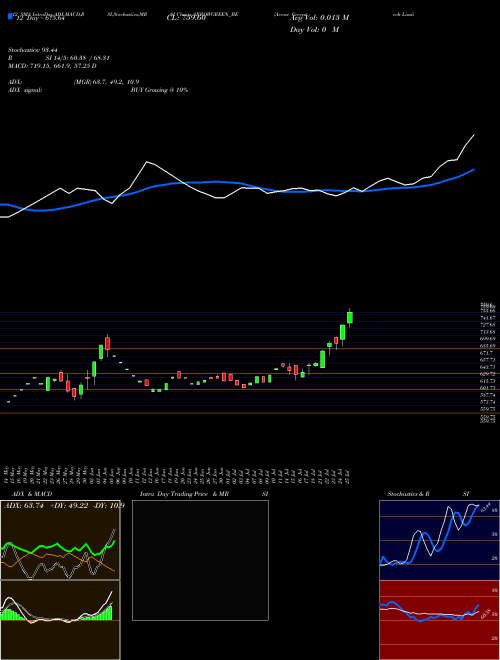Viewport: 500px width, 660px height.
Task: Click the end of the white line at top right
Action: (x=474, y=135)
